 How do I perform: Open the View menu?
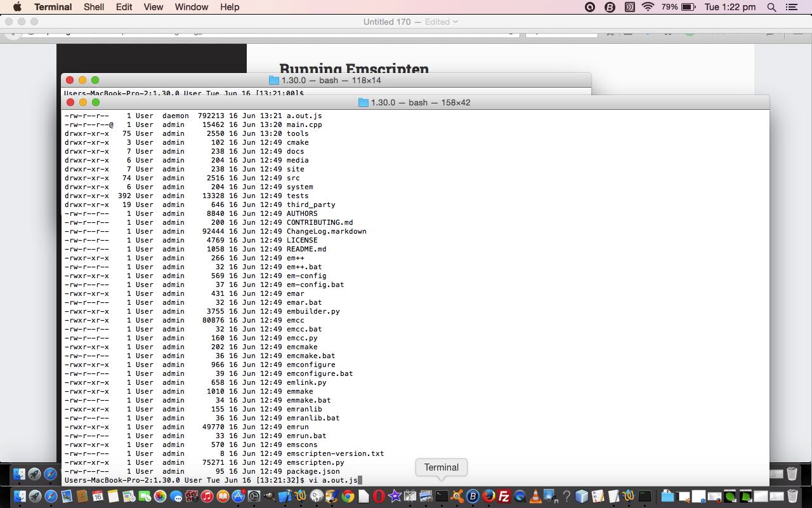point(153,7)
